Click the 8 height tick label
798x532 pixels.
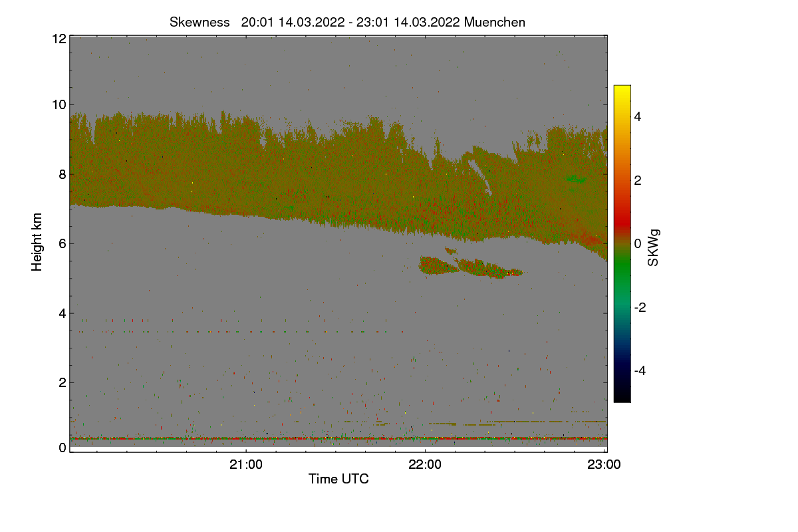click(x=62, y=174)
